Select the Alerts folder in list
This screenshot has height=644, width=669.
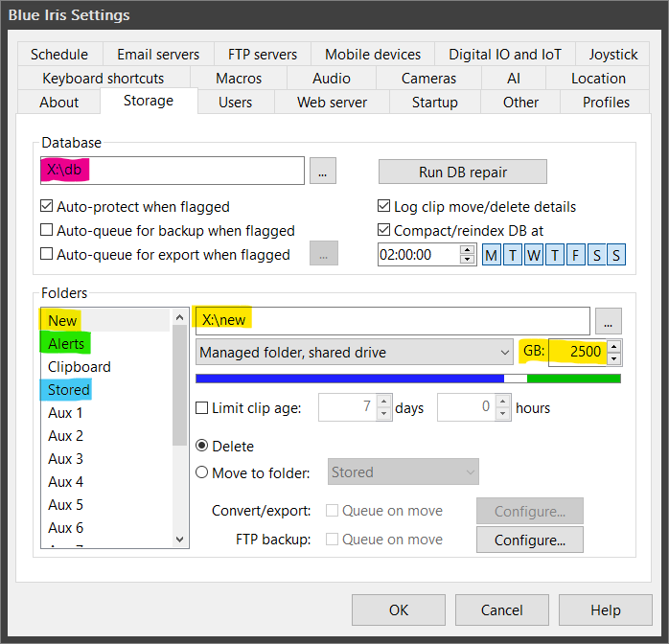pos(106,343)
